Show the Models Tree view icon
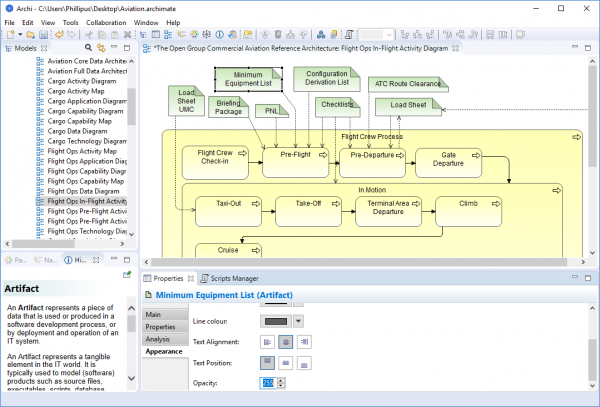The width and height of the screenshot is (600, 407). coord(143,35)
